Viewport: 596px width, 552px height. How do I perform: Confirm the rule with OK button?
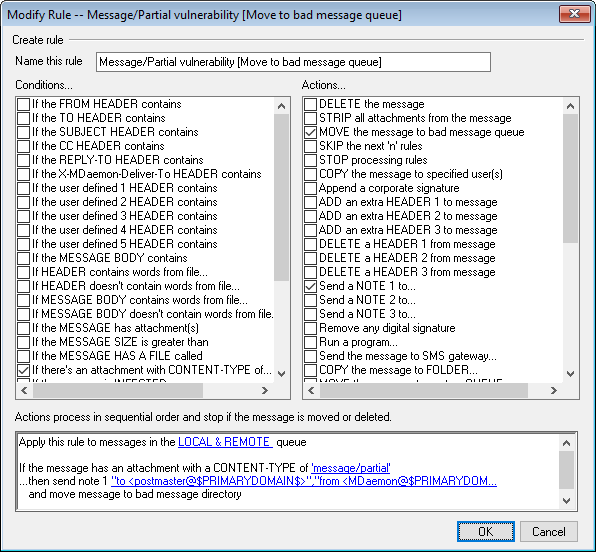click(486, 531)
